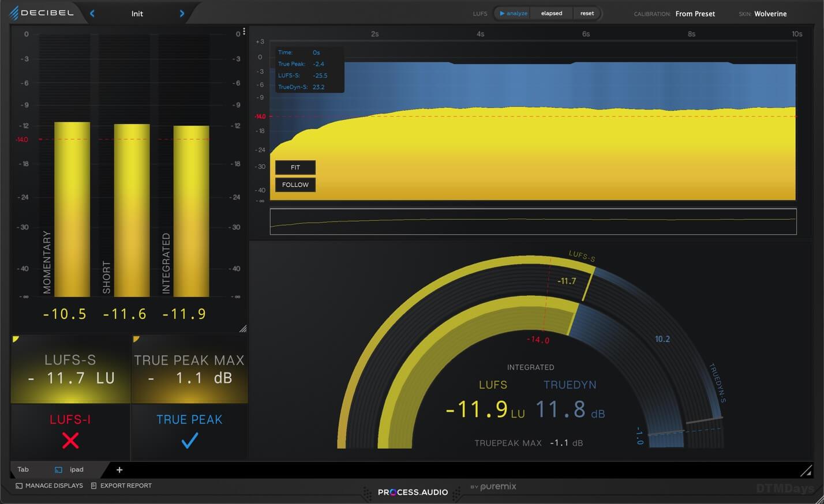Switch to the Tab display
This screenshot has height=504, width=824.
(x=23, y=469)
